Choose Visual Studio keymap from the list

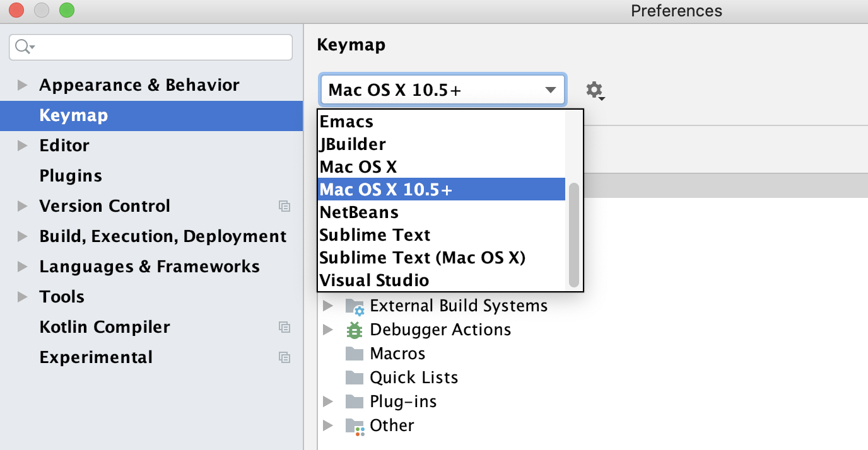click(x=375, y=280)
